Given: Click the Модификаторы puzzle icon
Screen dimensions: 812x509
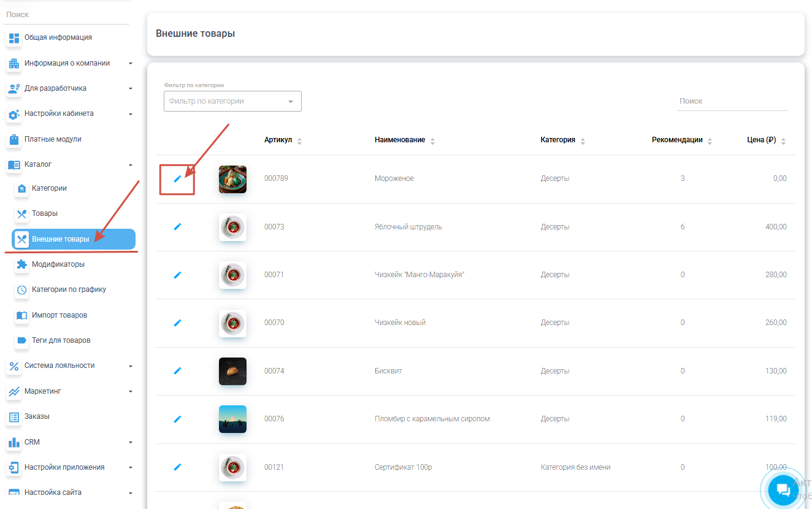Looking at the screenshot, I should 22,264.
